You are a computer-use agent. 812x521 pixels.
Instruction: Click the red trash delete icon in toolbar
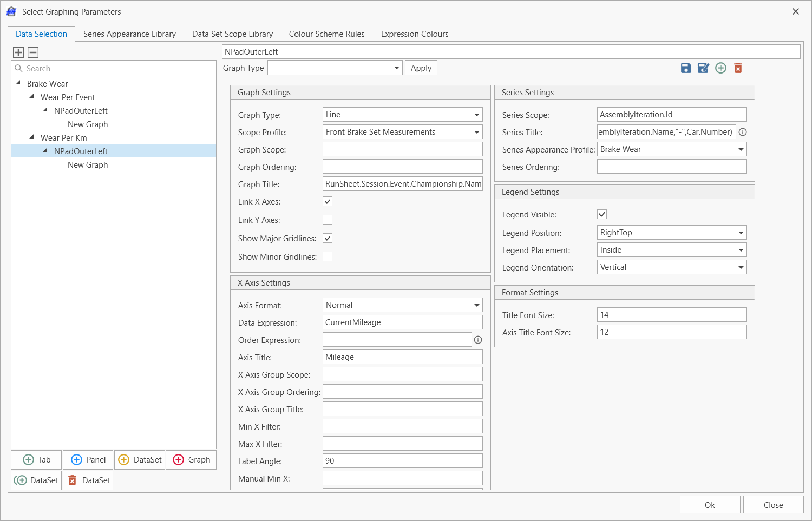[738, 68]
